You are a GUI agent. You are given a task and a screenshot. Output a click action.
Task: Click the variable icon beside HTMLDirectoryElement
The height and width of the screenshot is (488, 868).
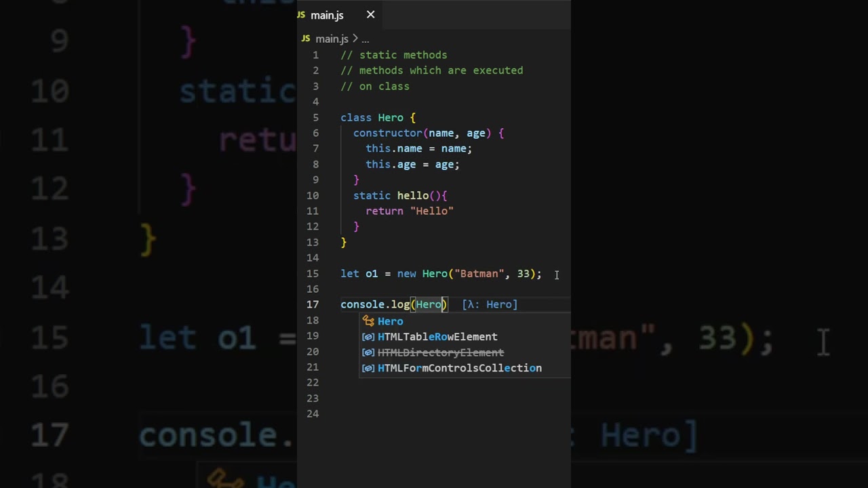[368, 352]
